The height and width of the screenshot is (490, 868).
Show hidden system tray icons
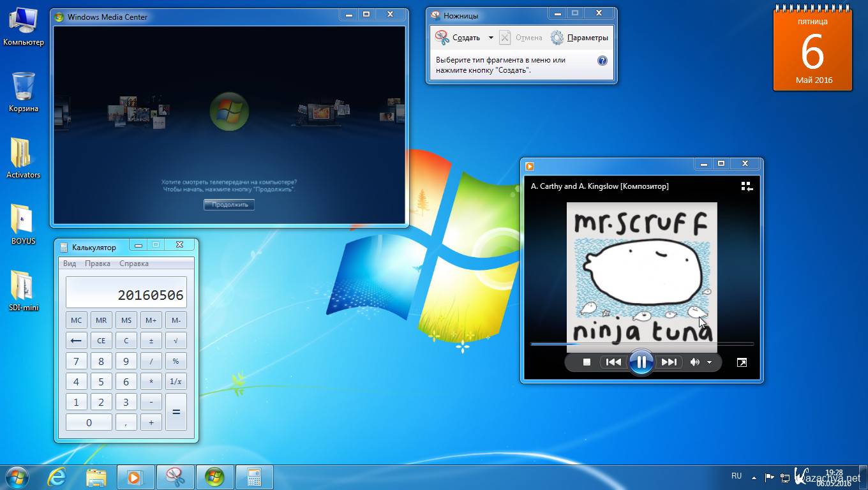(x=754, y=477)
